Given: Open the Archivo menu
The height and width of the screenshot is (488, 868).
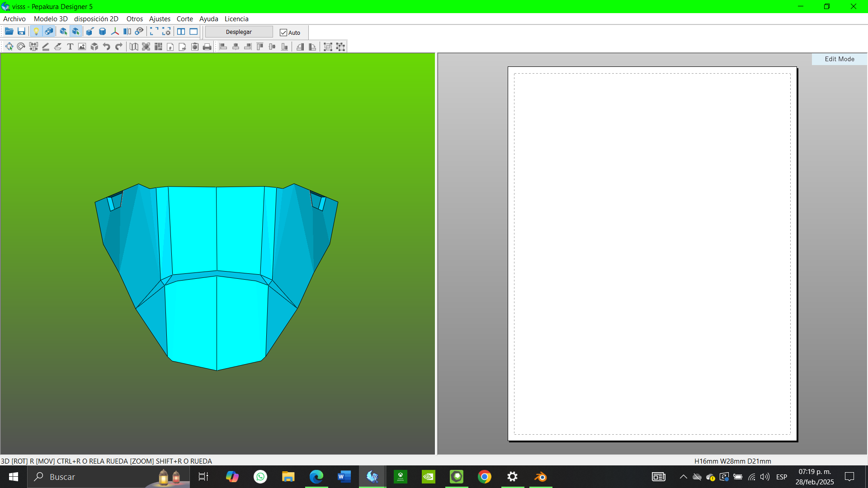Looking at the screenshot, I should [14, 19].
